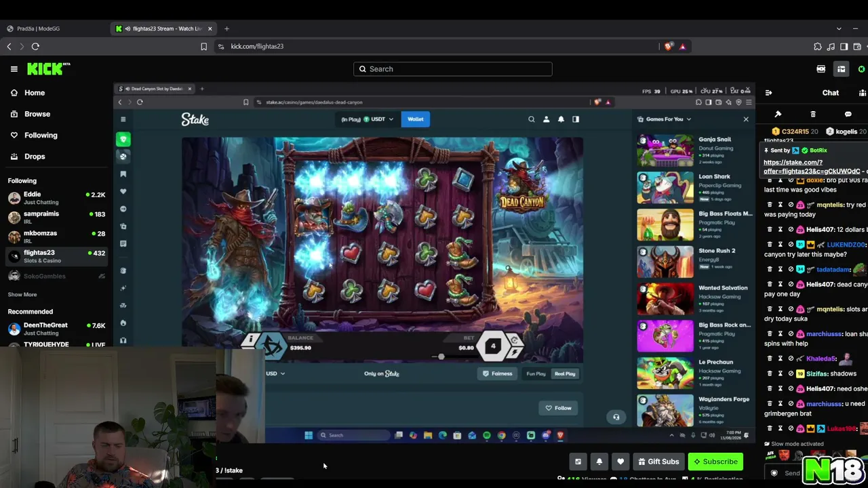Open Eddie's followed channel
The height and width of the screenshot is (488, 868).
pos(56,198)
